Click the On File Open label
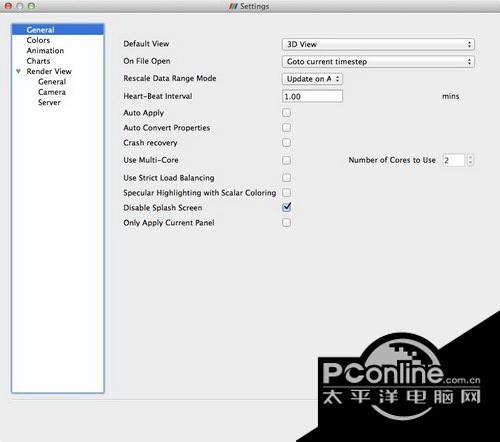This screenshot has width=500, height=442. 147,61
